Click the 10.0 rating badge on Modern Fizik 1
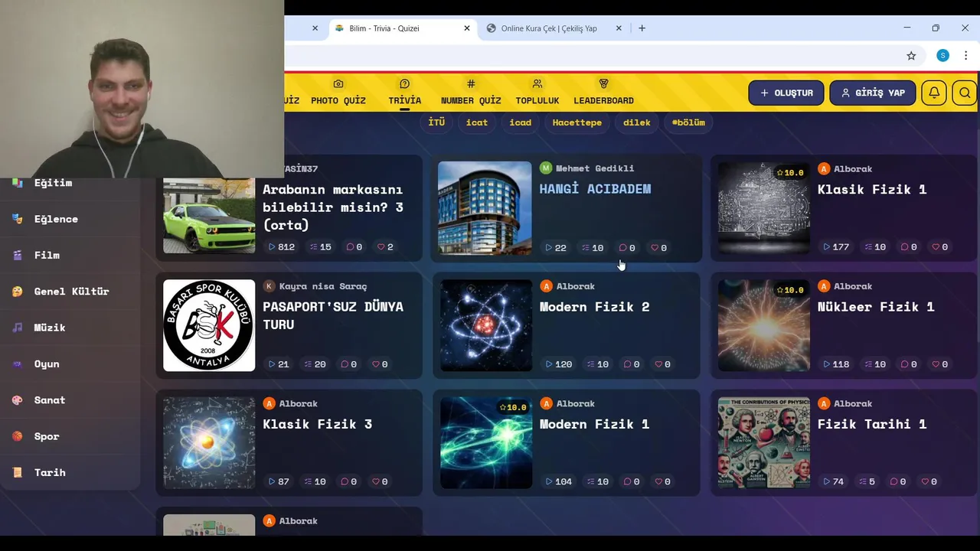 (512, 407)
